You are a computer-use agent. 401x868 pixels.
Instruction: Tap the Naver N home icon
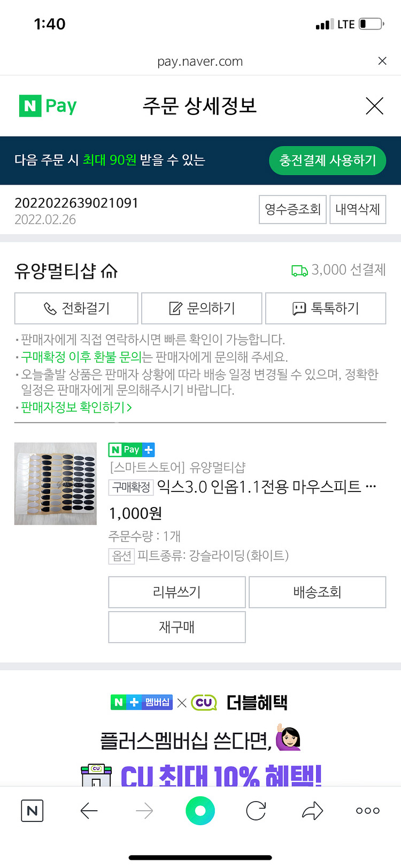point(32,811)
